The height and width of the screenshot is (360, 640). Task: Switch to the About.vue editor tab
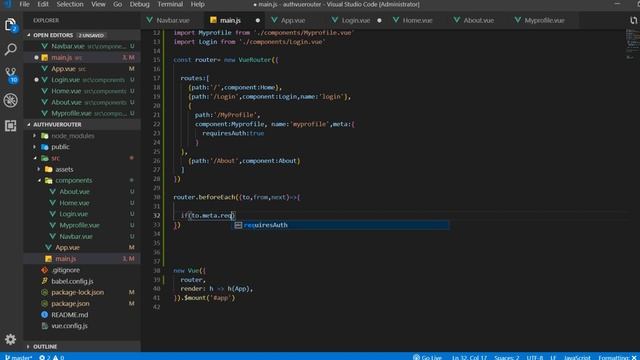478,20
